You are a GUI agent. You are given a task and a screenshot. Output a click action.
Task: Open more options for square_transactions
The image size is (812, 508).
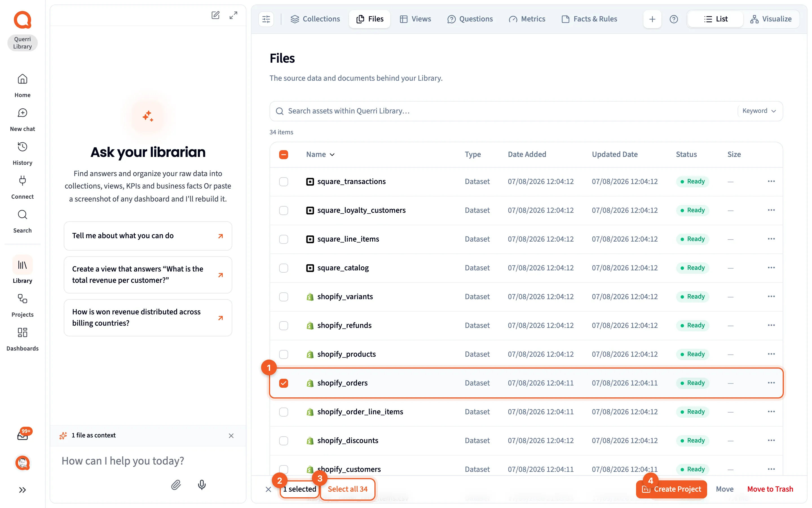coord(771,181)
